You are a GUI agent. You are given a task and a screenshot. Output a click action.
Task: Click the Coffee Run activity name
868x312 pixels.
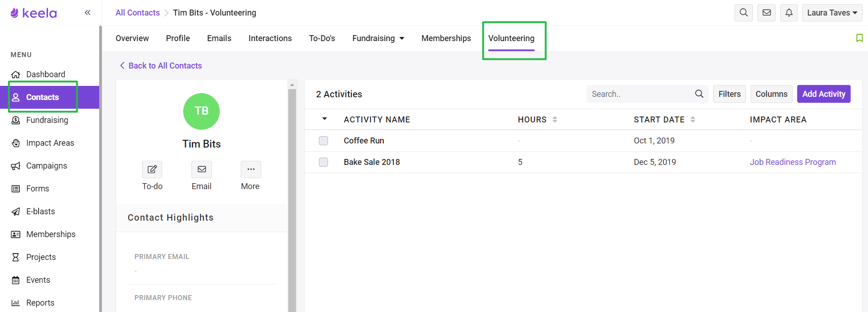[x=364, y=141]
